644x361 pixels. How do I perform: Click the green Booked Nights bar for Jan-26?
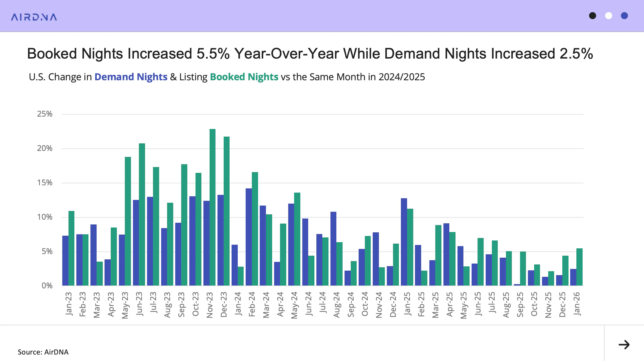[579, 267]
